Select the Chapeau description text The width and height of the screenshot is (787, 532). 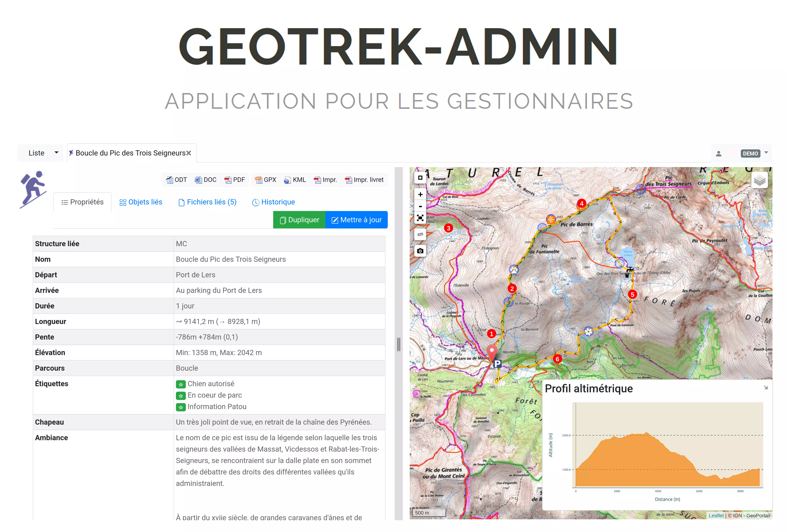point(274,422)
